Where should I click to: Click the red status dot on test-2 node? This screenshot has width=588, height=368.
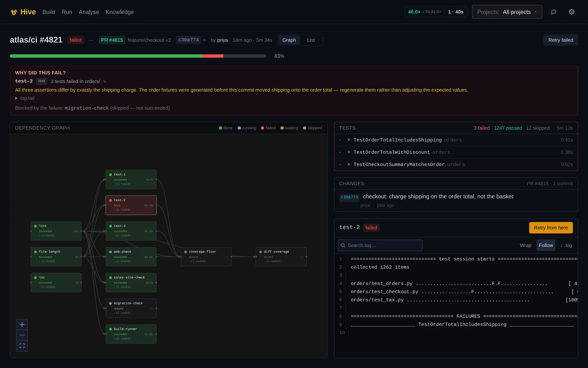110,200
